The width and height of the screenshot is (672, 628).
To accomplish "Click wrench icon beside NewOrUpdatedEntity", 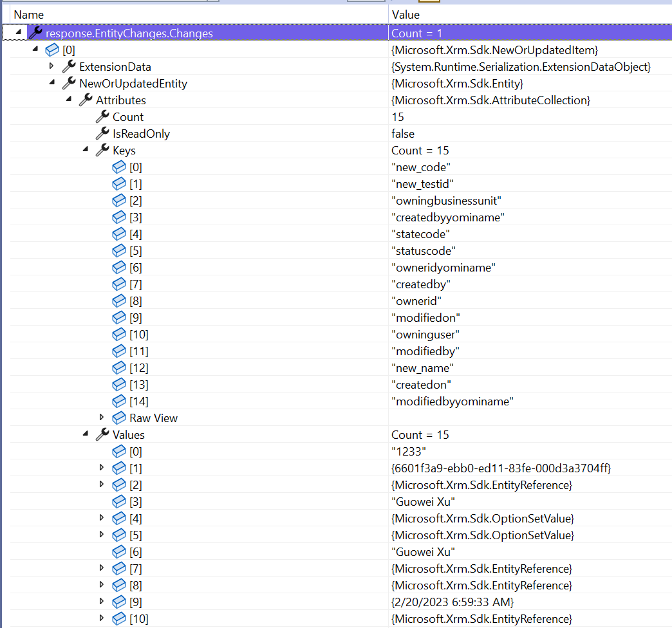I will click(69, 82).
